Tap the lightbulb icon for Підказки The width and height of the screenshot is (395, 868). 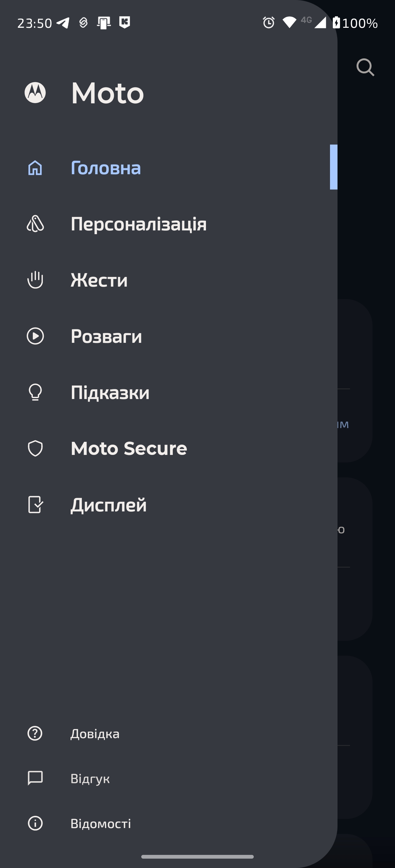[x=35, y=392]
